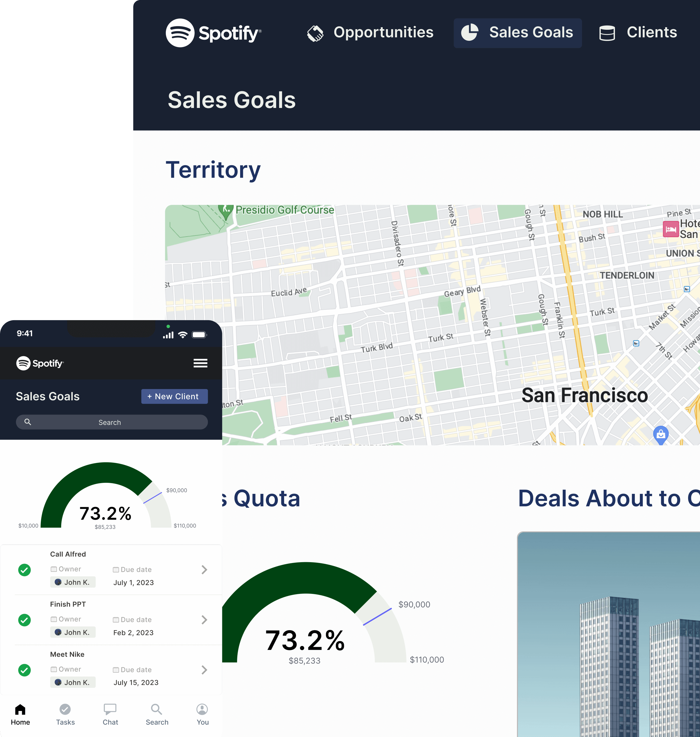
Task: Click the Due date calendar icon in Finish PPT row
Action: pos(116,620)
